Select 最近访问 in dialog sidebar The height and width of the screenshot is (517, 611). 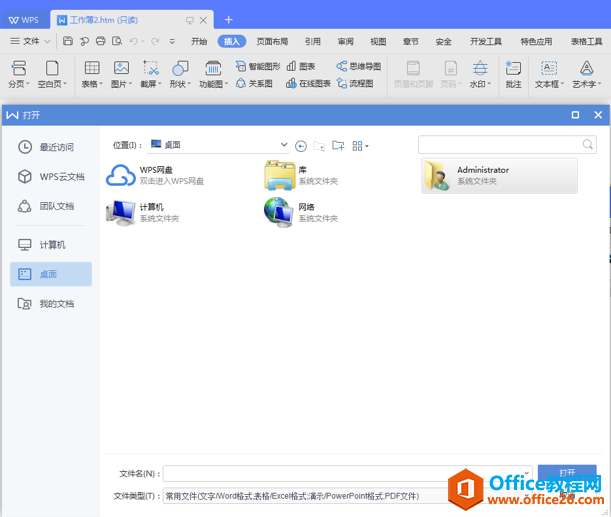(x=51, y=147)
